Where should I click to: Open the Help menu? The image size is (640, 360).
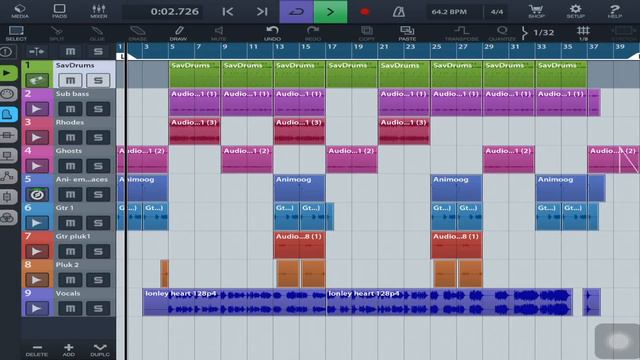[x=614, y=11]
